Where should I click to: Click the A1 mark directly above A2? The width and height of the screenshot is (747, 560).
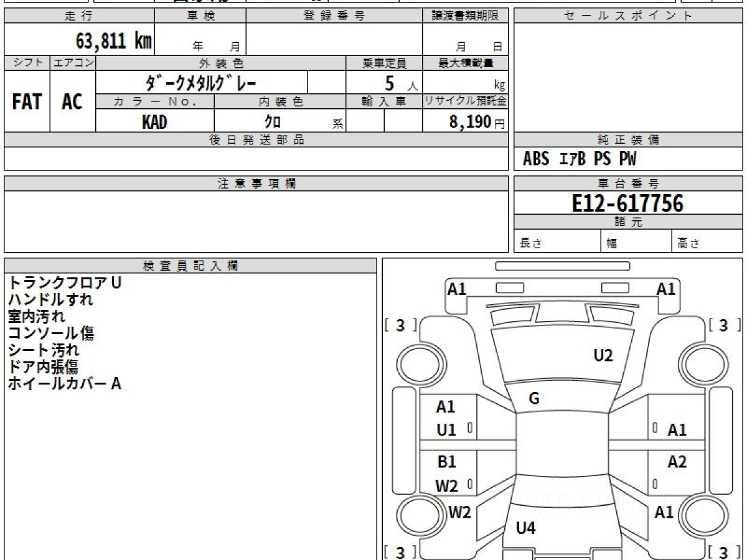(x=677, y=429)
